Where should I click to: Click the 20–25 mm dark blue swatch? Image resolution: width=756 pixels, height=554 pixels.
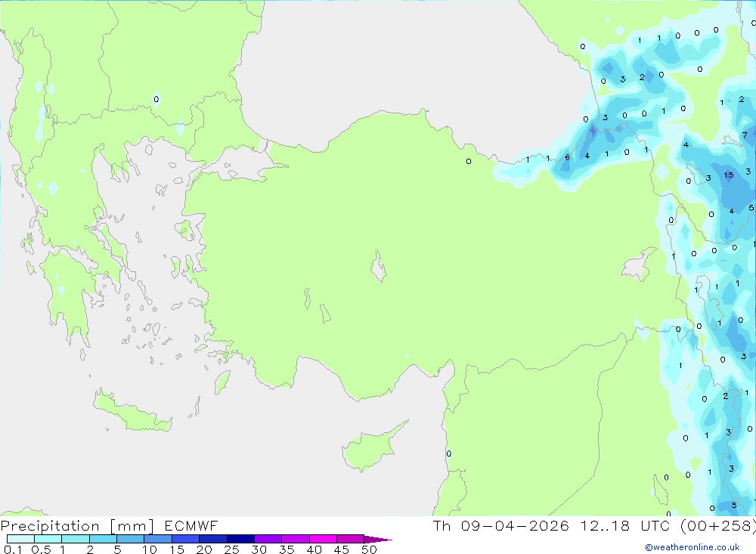click(x=213, y=539)
